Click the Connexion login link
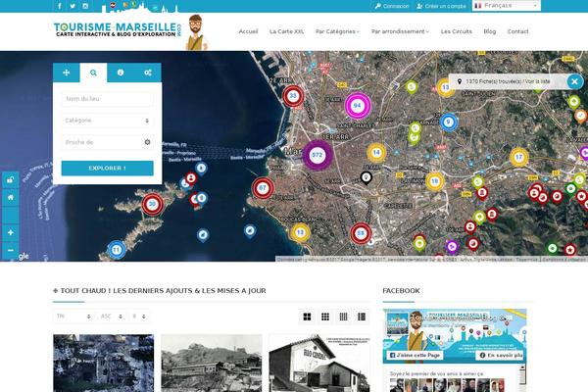 391,6
